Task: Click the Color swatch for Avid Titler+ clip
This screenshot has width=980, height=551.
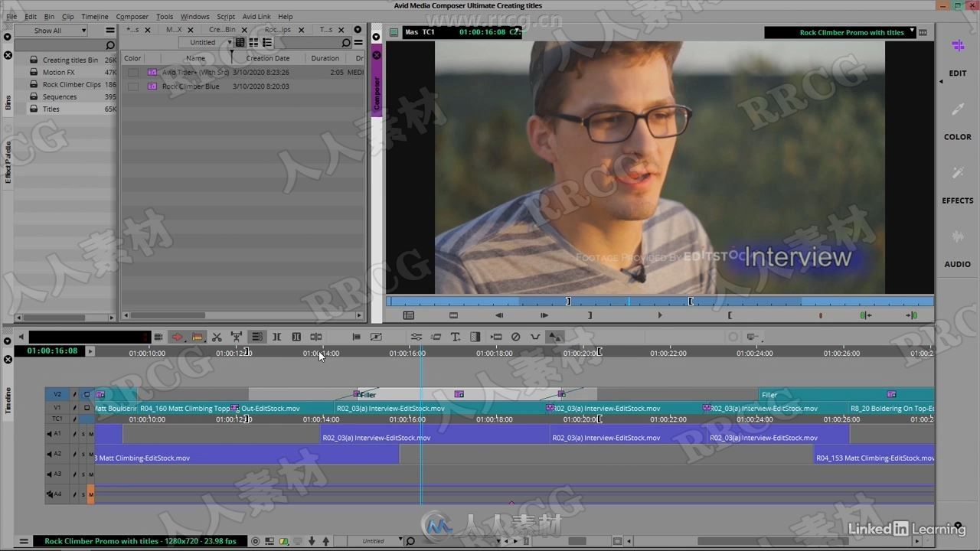Action: pyautogui.click(x=133, y=73)
